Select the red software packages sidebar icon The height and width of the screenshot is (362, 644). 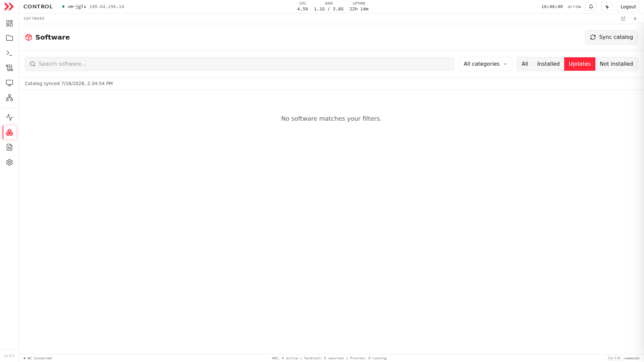point(9,132)
